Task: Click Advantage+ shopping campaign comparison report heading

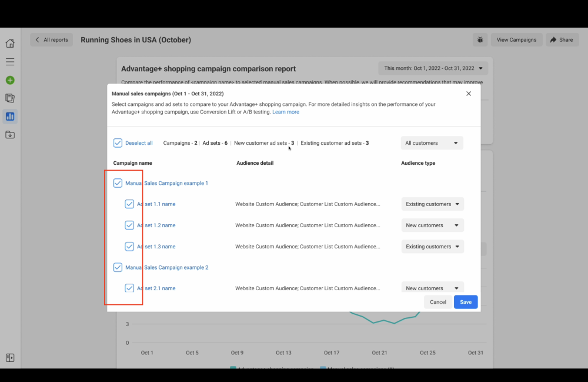Action: point(209,69)
